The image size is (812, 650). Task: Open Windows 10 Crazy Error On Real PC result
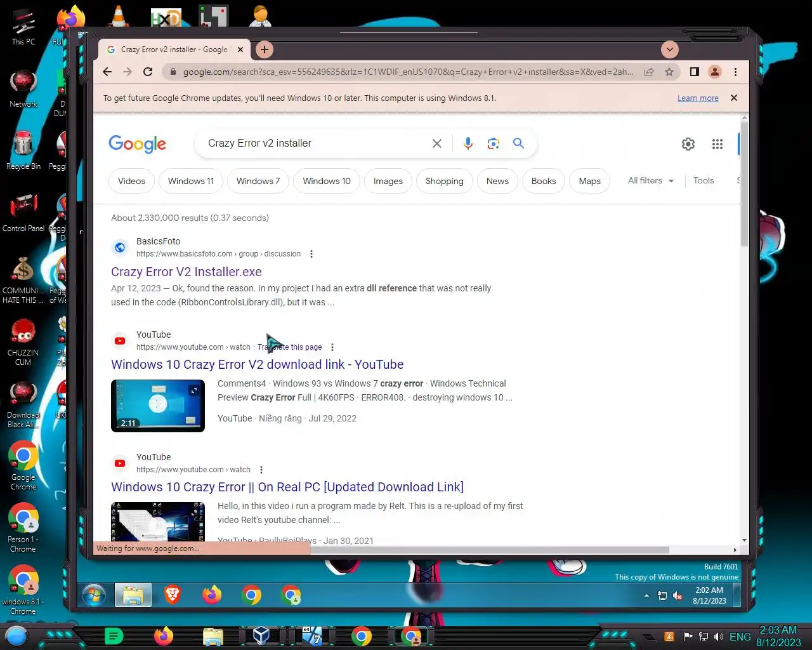coord(287,487)
